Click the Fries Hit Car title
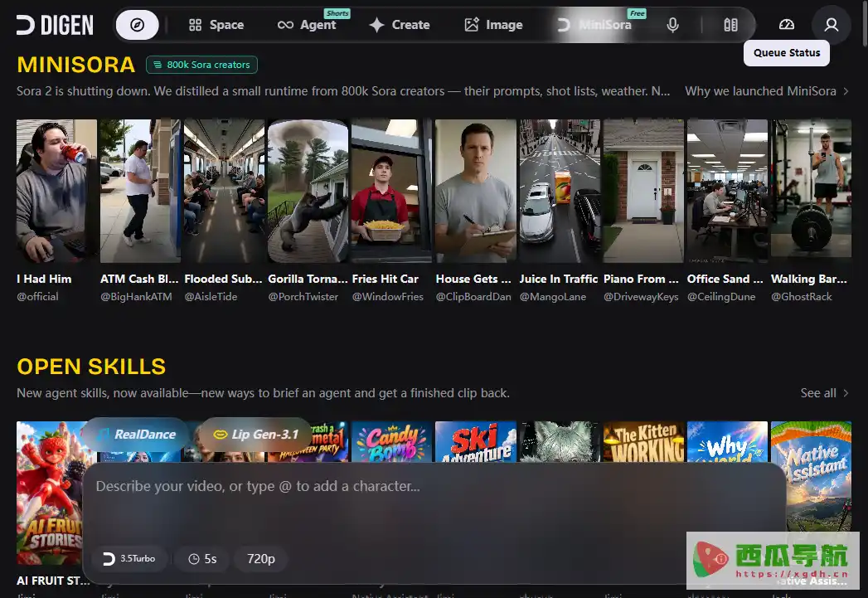Image resolution: width=868 pixels, height=598 pixels. 386,279
